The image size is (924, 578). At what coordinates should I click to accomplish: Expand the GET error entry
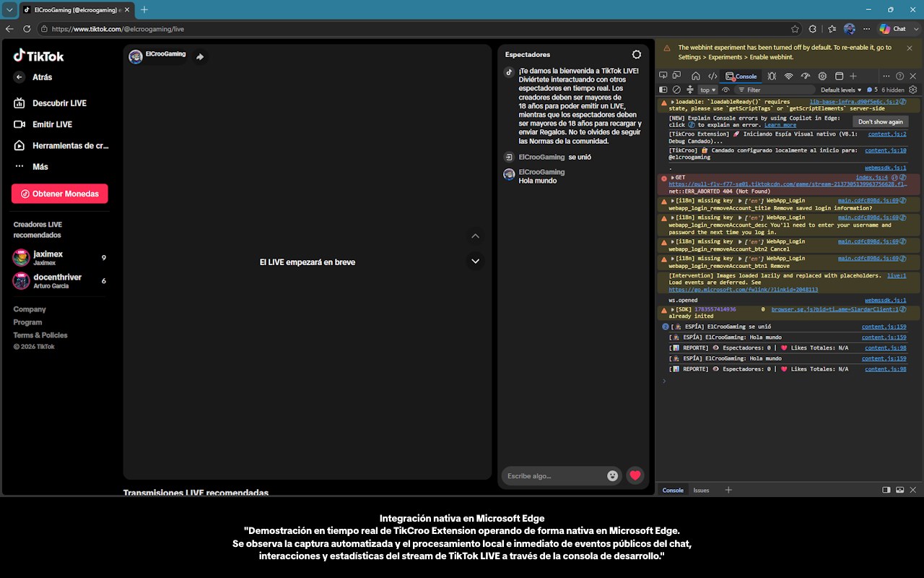point(673,177)
